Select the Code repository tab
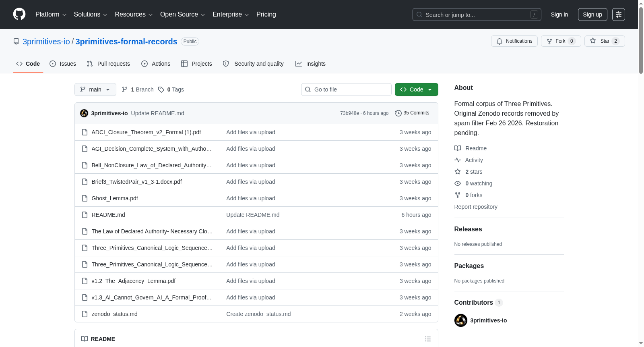The width and height of the screenshot is (644, 347). [x=28, y=64]
